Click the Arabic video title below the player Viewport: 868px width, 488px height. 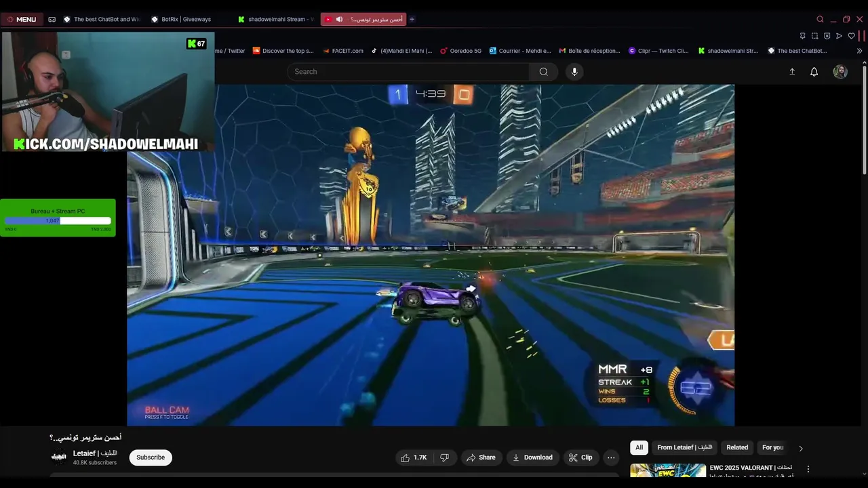coord(86,438)
